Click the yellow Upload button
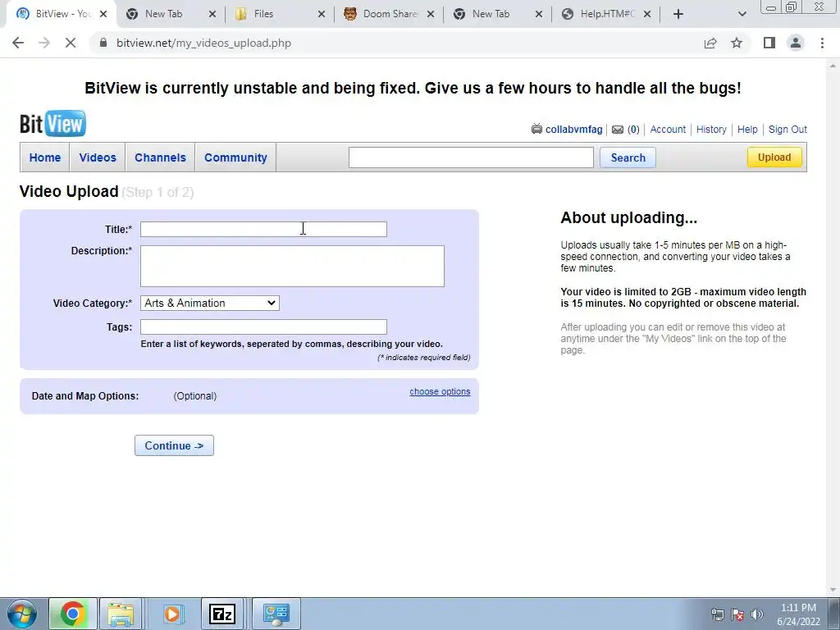Screen dimensions: 840x630 pyautogui.click(x=774, y=157)
